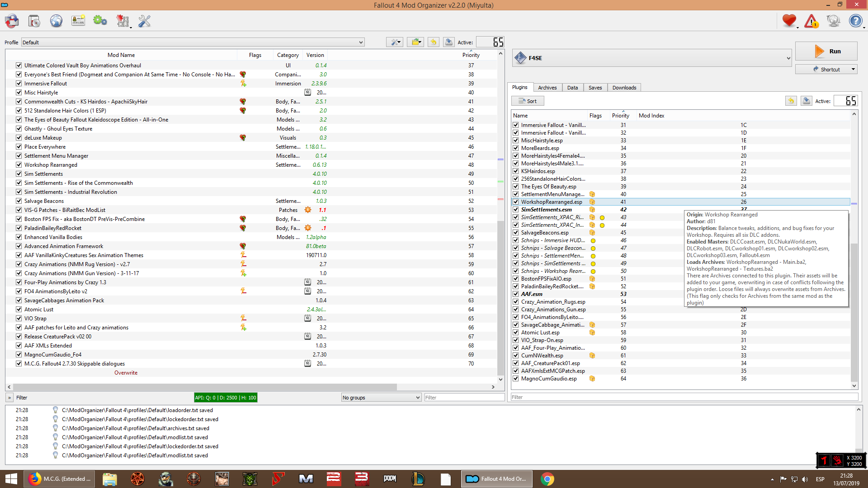The image size is (868, 488).
Task: Open the Windows Start menu
Action: coord(11,479)
